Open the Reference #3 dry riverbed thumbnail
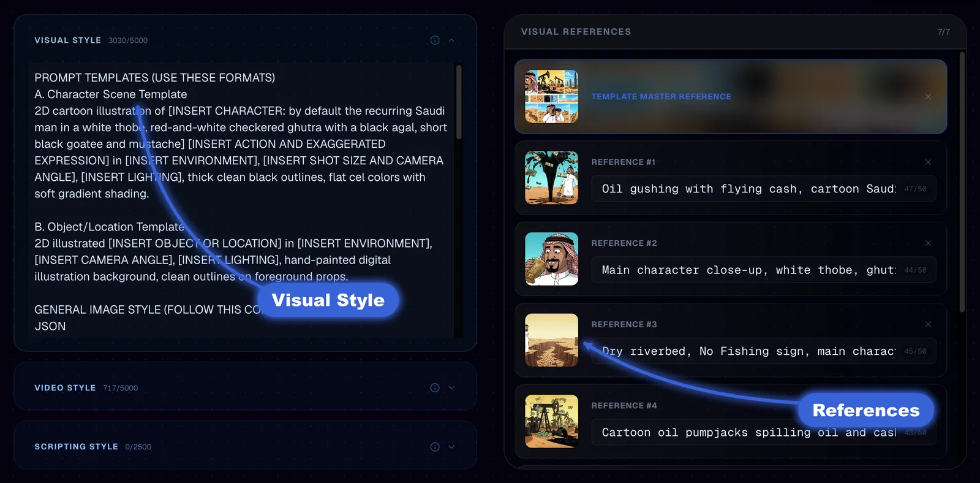 pyautogui.click(x=552, y=340)
